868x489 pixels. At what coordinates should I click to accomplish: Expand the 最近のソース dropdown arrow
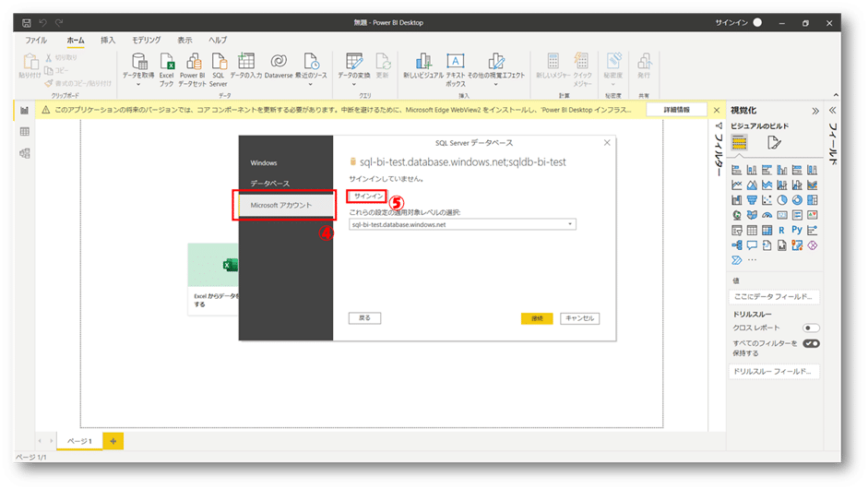point(311,84)
